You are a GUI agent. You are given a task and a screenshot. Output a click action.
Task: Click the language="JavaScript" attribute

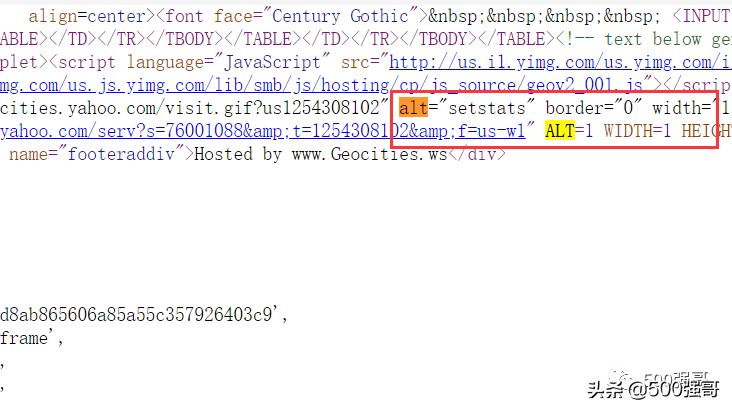point(228,62)
